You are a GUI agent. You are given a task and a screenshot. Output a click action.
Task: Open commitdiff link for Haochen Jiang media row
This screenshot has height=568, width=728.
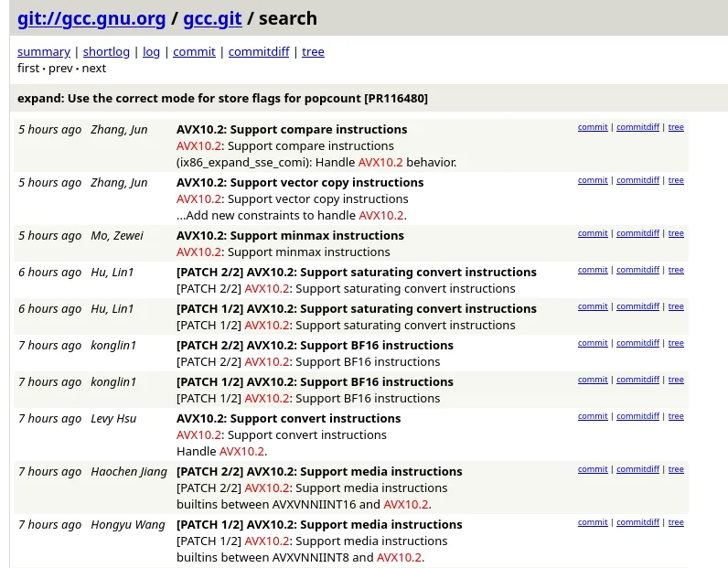[637, 469]
